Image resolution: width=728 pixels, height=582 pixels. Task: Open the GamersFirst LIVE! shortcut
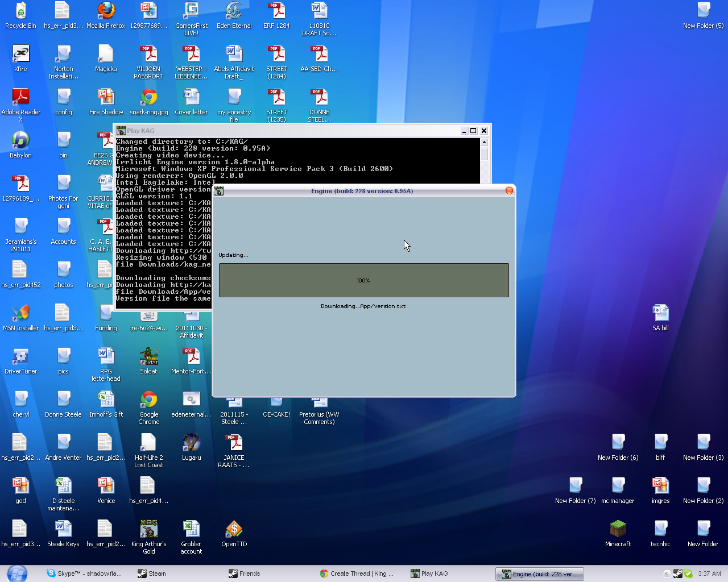click(x=191, y=19)
